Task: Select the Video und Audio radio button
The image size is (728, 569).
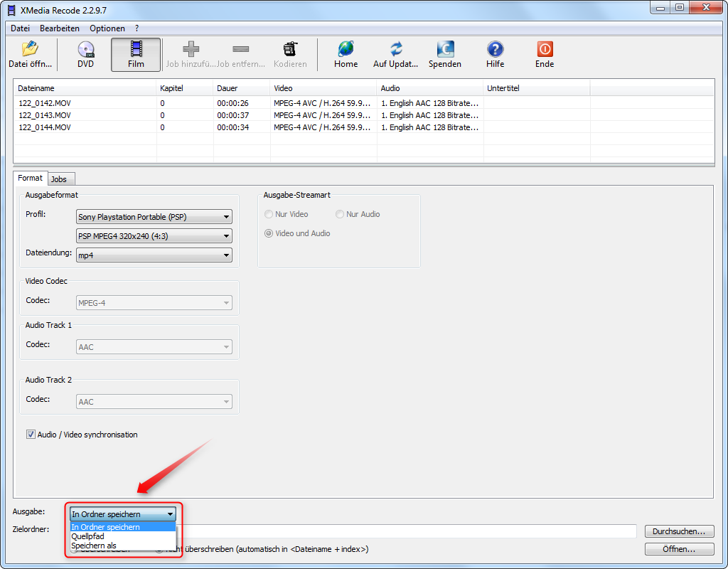Action: pos(269,233)
